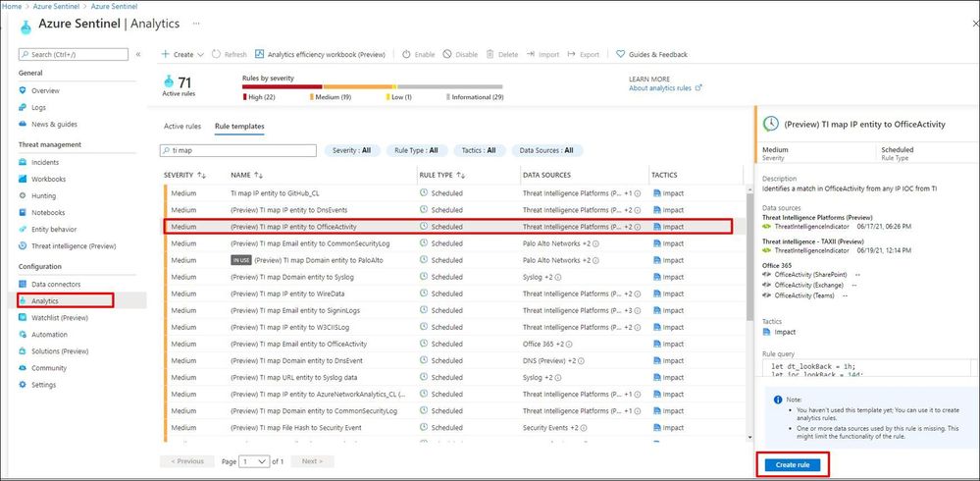
Task: Sort by SEVERITY column header
Action: 185,175
